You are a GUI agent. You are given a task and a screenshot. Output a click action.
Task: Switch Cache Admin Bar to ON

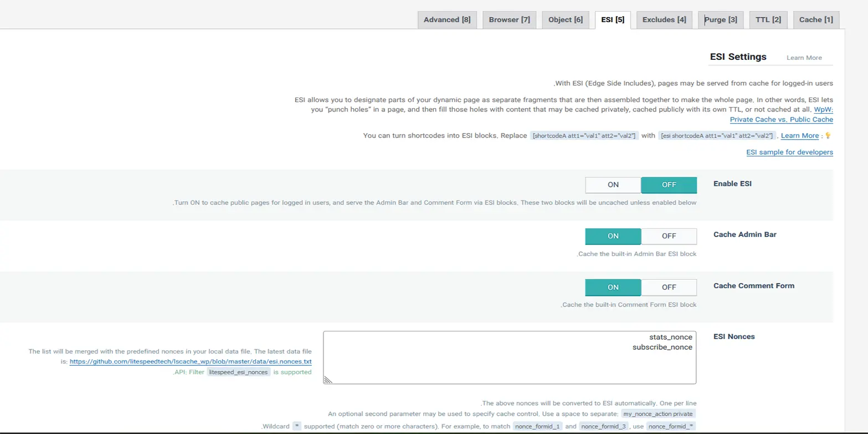coord(613,236)
